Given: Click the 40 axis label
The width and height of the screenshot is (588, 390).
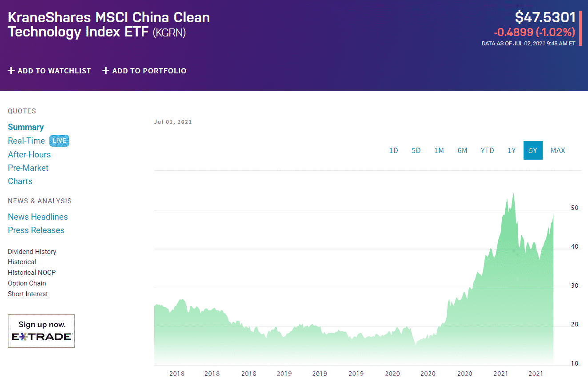Looking at the screenshot, I should (x=575, y=246).
